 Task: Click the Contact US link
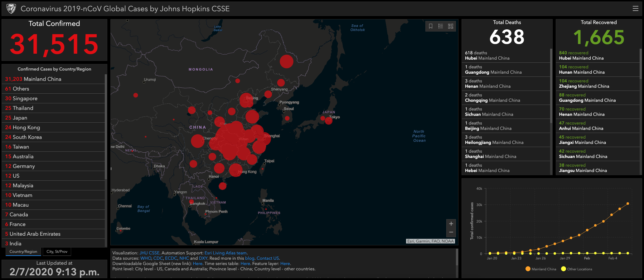point(268,258)
